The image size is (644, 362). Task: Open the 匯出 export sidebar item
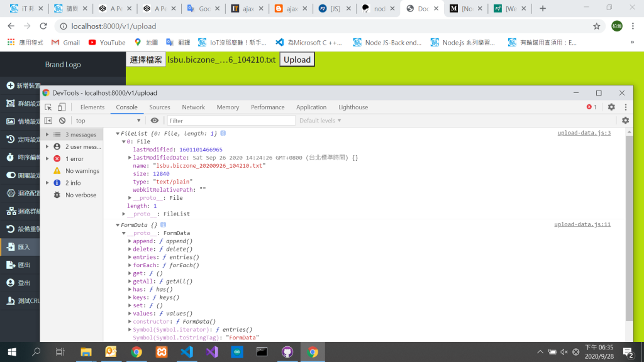[x=21, y=265]
